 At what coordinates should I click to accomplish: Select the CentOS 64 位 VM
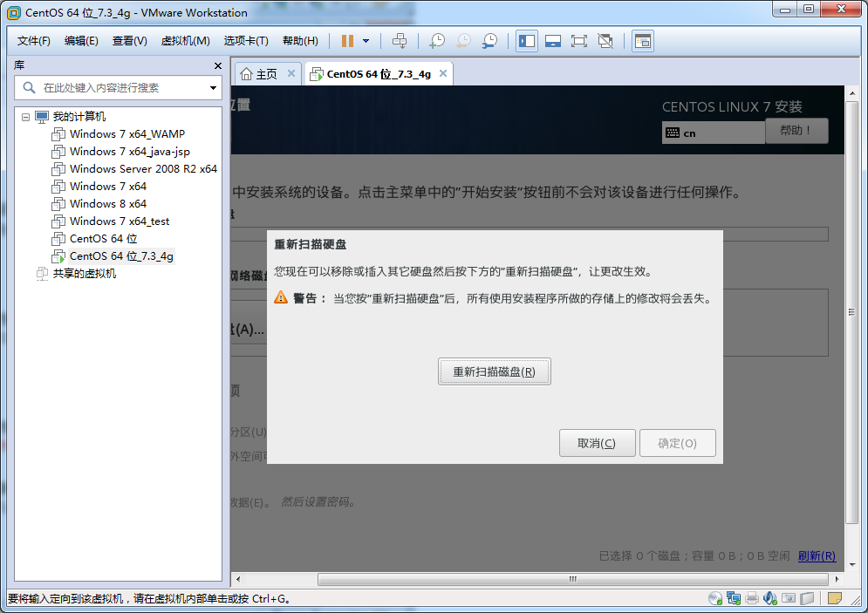pyautogui.click(x=103, y=238)
